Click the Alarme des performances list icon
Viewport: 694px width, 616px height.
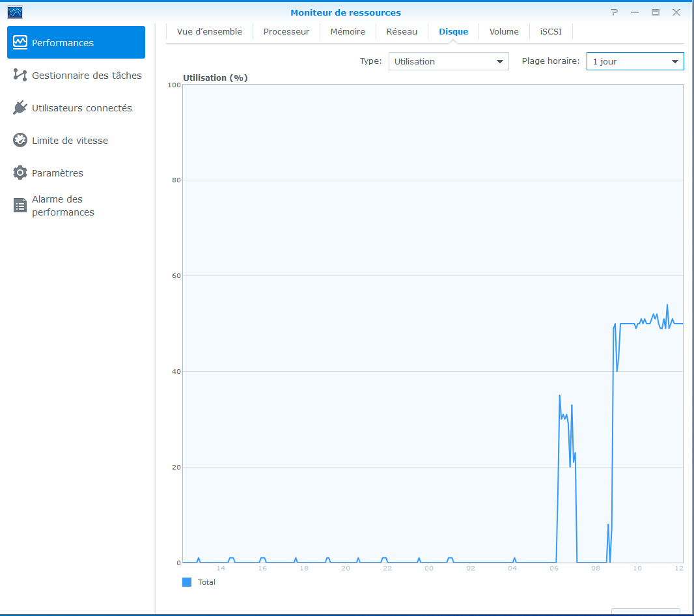(x=20, y=206)
